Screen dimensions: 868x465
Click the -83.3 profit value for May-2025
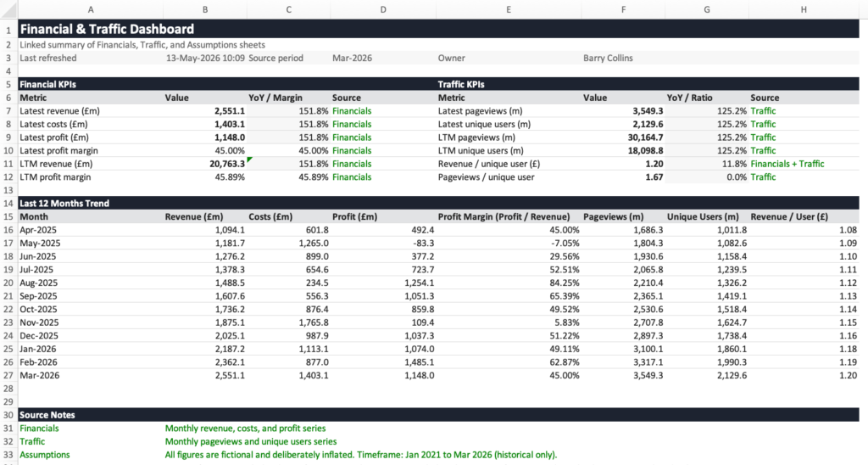tap(423, 244)
